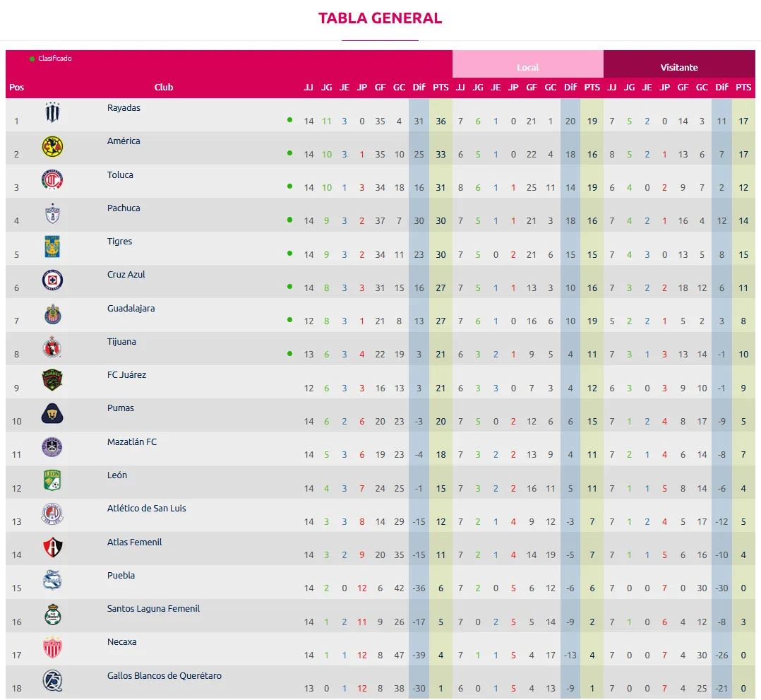Select the Local header tab

point(527,67)
